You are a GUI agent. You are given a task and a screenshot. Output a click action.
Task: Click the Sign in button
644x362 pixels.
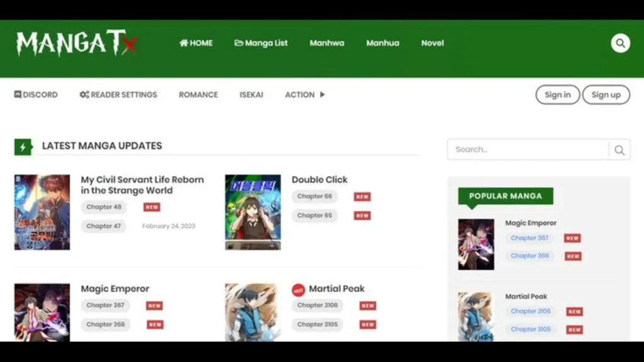click(558, 95)
